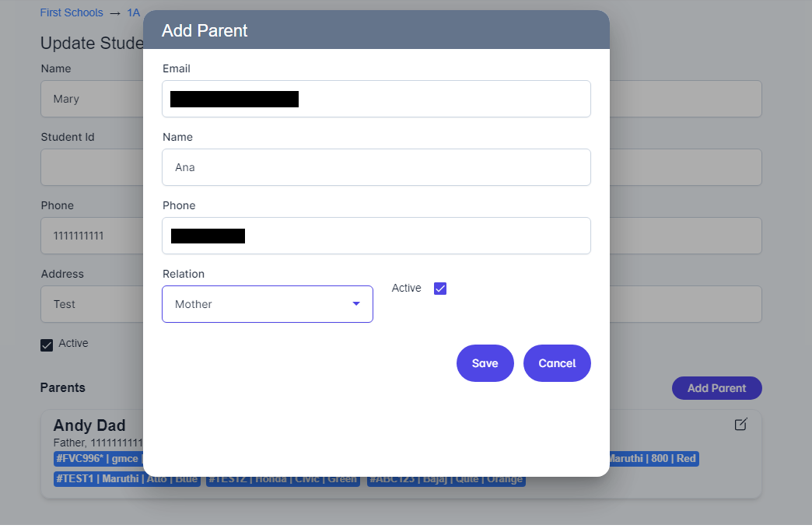Click the Name field containing Ana
The width and height of the screenshot is (812, 532).
coord(376,167)
